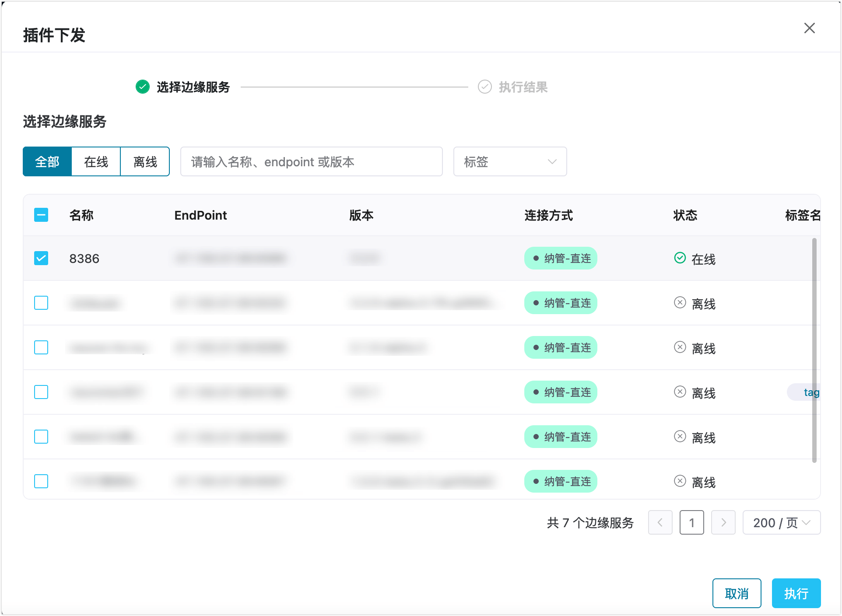Click the 执行结果 step circle icon
This screenshot has height=616, width=842.
484,87
